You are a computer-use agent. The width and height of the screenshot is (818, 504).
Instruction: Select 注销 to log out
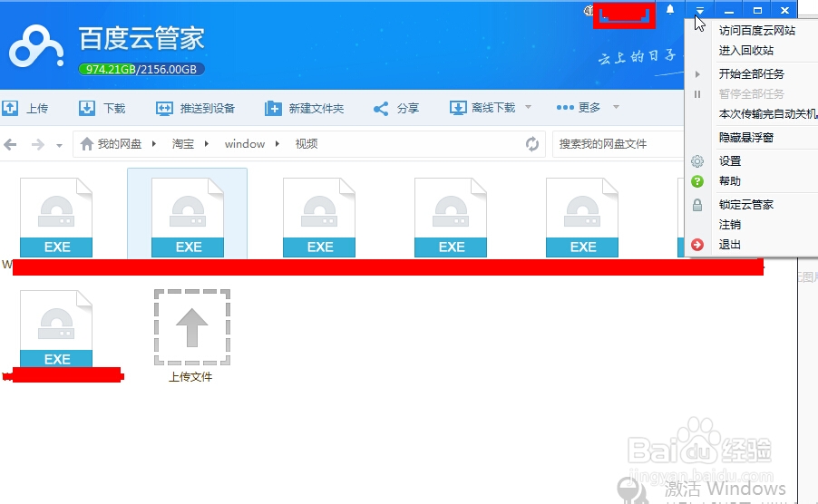(x=730, y=225)
